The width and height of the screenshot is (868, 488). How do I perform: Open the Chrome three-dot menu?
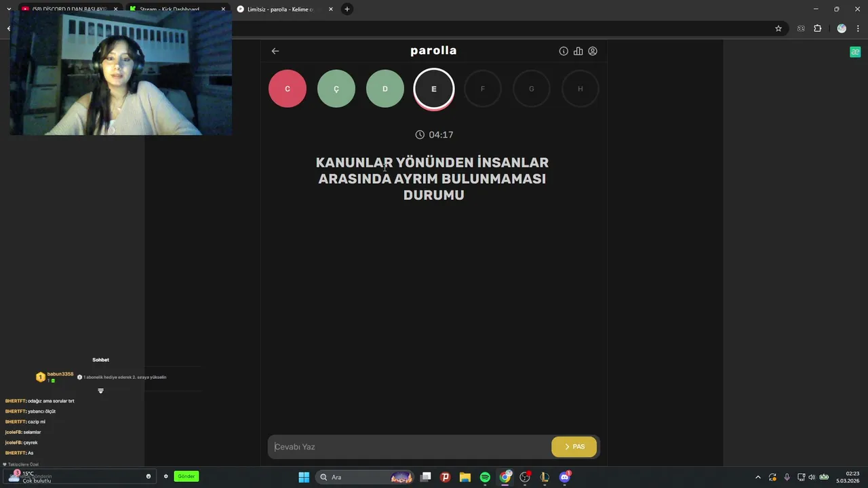coord(858,28)
